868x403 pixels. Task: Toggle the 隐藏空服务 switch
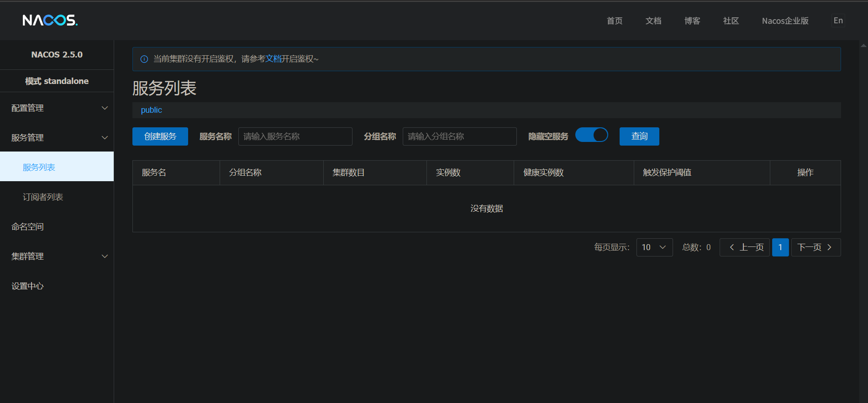(x=591, y=135)
